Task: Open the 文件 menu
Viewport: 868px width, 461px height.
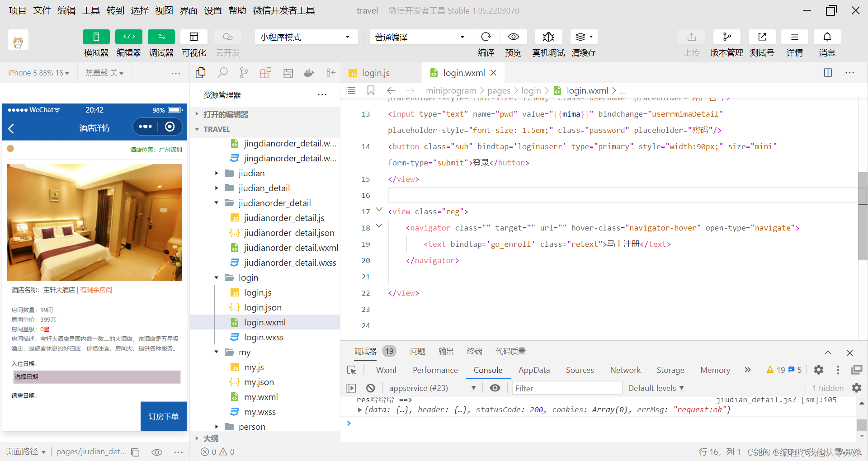Action: [42, 10]
